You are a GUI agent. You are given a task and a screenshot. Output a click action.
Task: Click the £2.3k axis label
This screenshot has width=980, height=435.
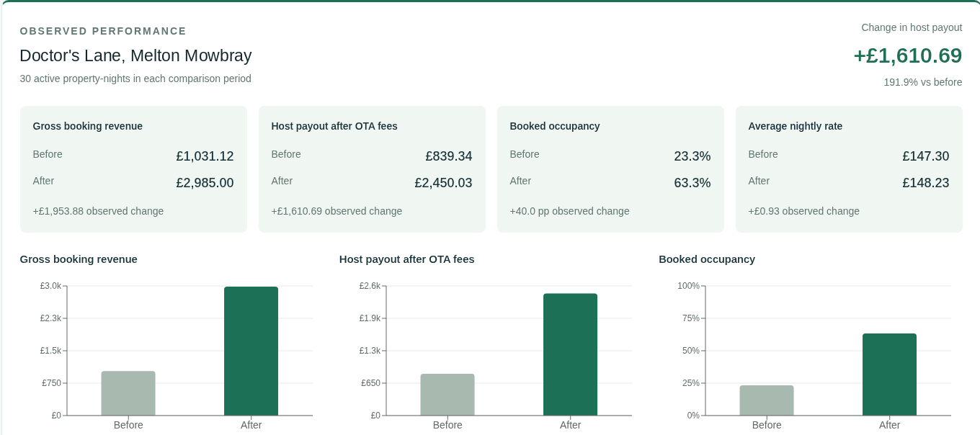(x=50, y=318)
